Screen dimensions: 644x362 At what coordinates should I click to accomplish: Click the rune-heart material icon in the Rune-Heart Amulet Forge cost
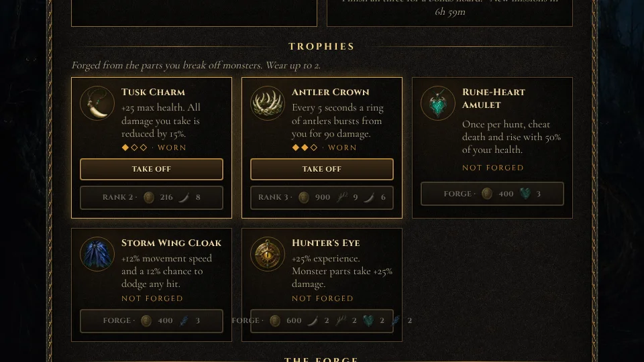[x=525, y=194]
